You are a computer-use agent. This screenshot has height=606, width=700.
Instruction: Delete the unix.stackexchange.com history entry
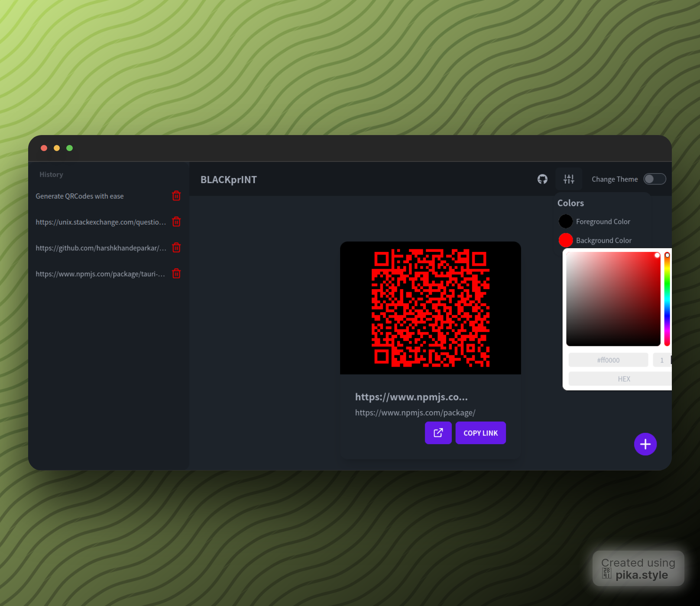(x=176, y=222)
